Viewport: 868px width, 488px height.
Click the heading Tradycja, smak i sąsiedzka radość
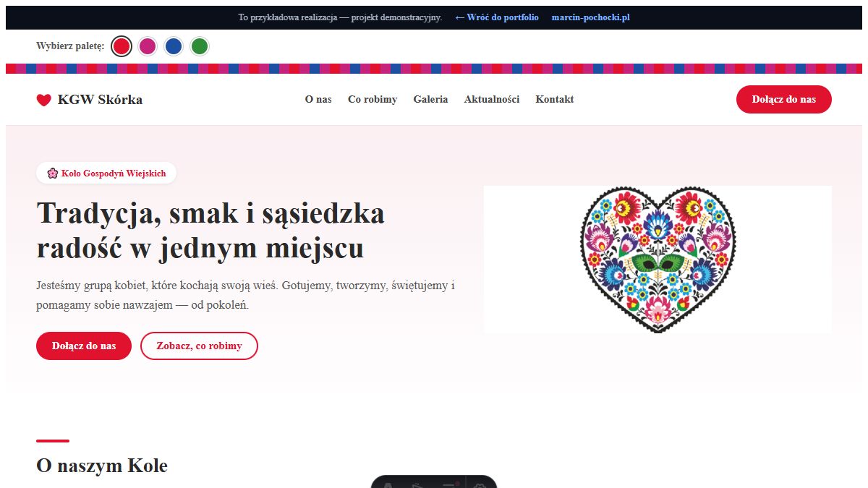210,231
